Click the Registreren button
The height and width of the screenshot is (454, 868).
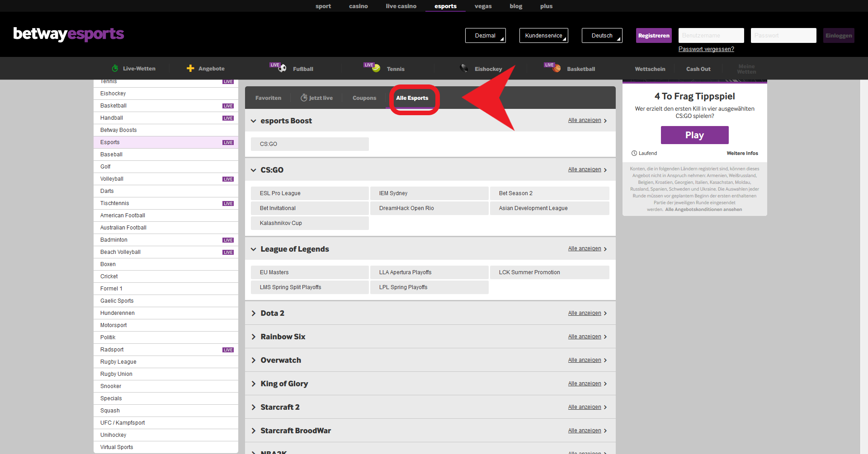coord(654,35)
